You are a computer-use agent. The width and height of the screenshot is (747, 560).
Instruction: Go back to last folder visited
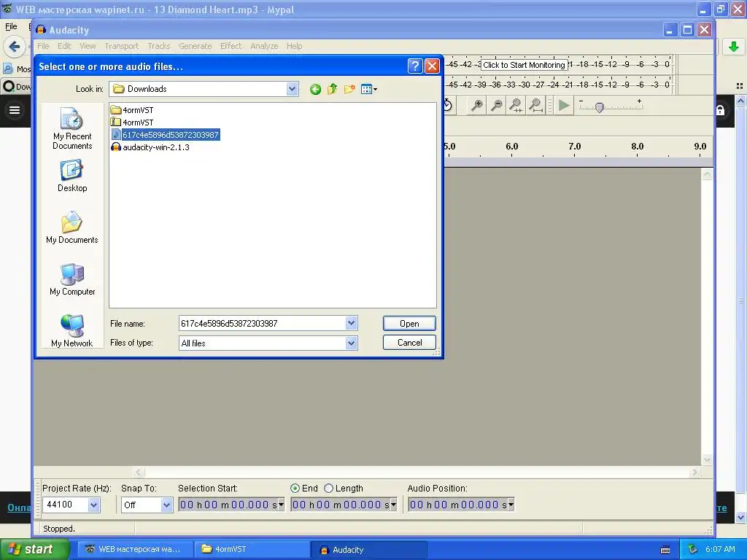[x=315, y=89]
